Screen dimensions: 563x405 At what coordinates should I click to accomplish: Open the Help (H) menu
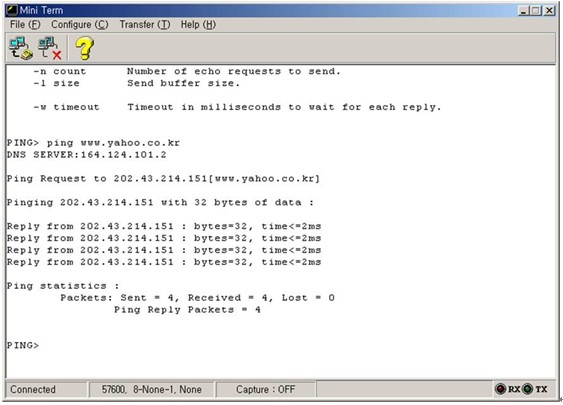[x=198, y=24]
